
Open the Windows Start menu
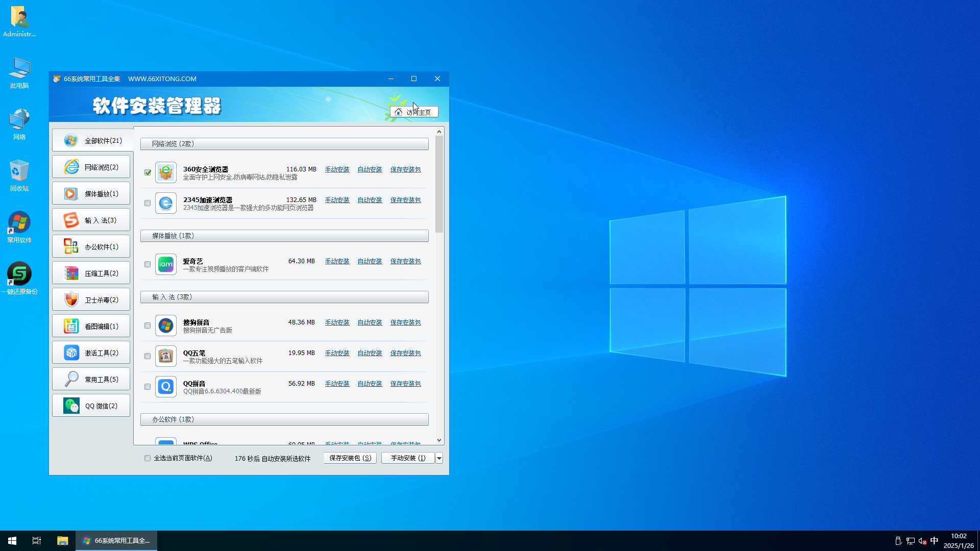[12, 541]
